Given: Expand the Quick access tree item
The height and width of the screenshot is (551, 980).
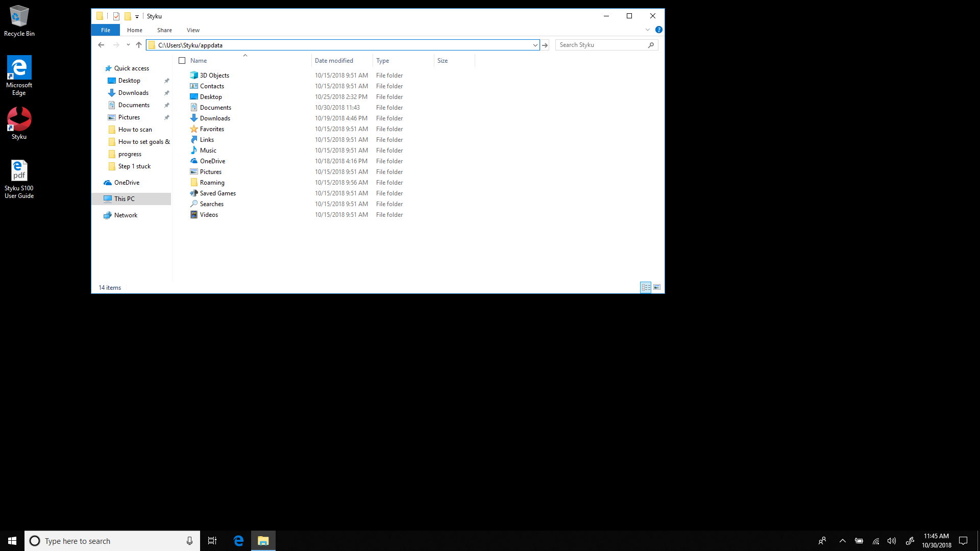Looking at the screenshot, I should coord(100,68).
